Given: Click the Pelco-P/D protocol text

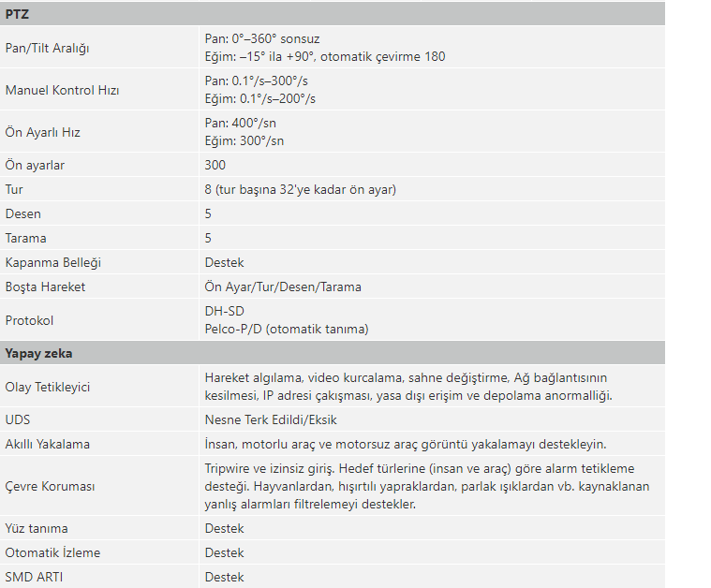Looking at the screenshot, I should [287, 329].
